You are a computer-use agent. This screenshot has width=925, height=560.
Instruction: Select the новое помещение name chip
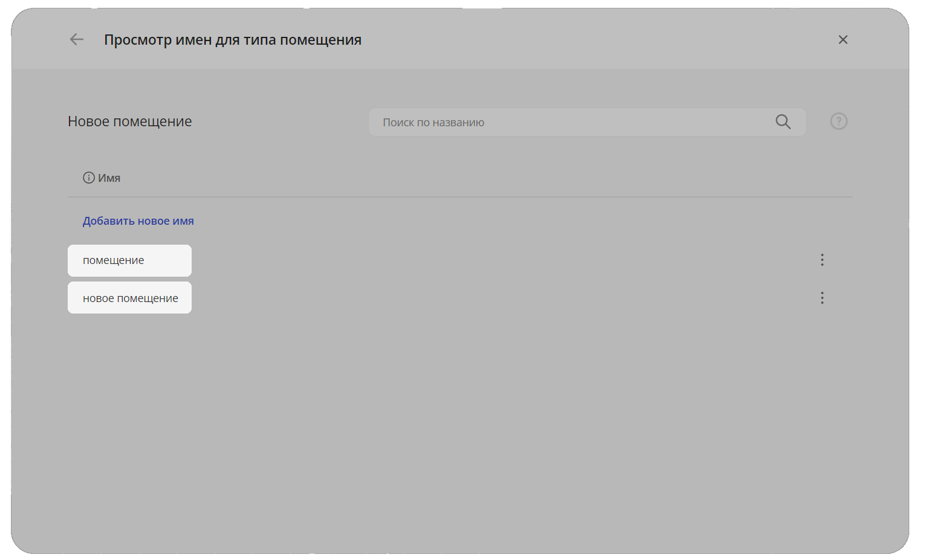click(x=129, y=298)
